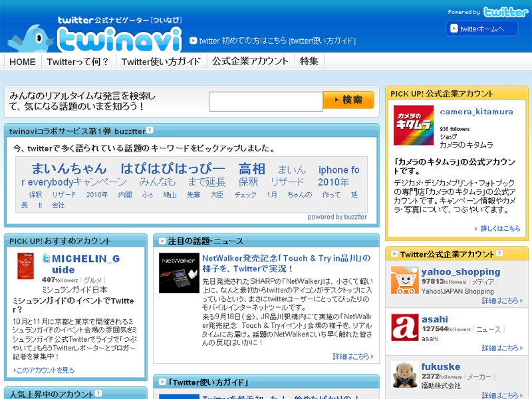This screenshot has width=532, height=399.
Task: Click カメラのキタムラ logo thumbnail
Action: pyautogui.click(x=414, y=125)
